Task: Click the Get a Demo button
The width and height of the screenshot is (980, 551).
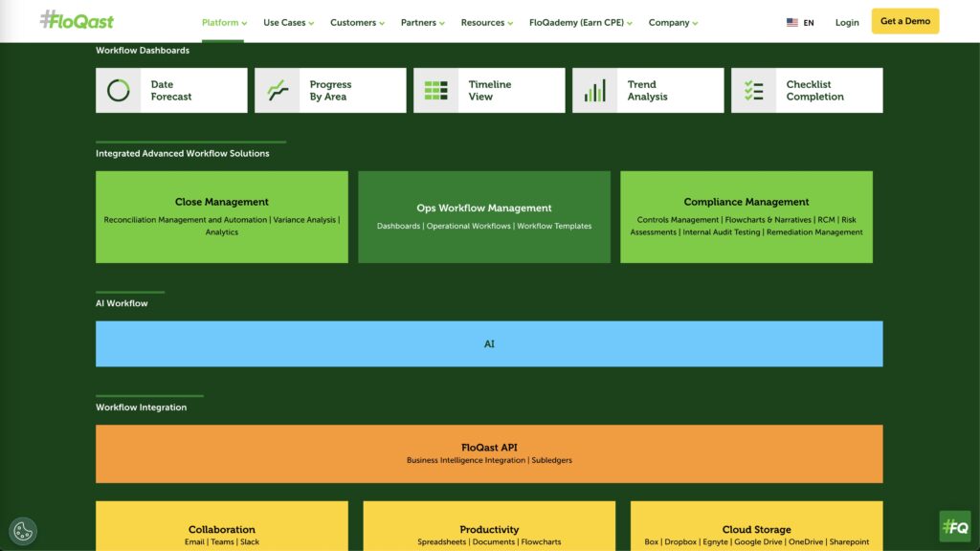Action: click(x=905, y=21)
